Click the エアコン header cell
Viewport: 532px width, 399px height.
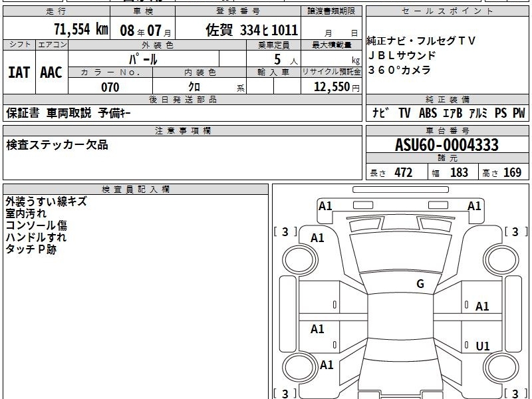point(52,45)
